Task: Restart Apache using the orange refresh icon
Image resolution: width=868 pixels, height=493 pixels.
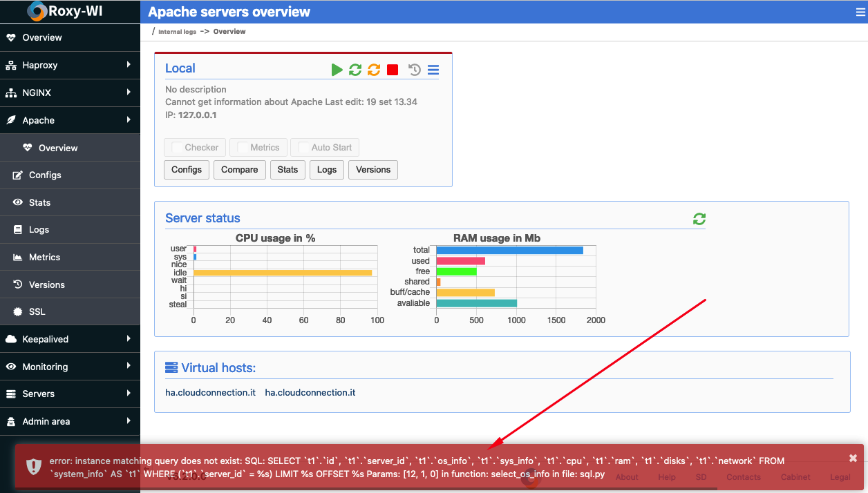Action: click(374, 70)
